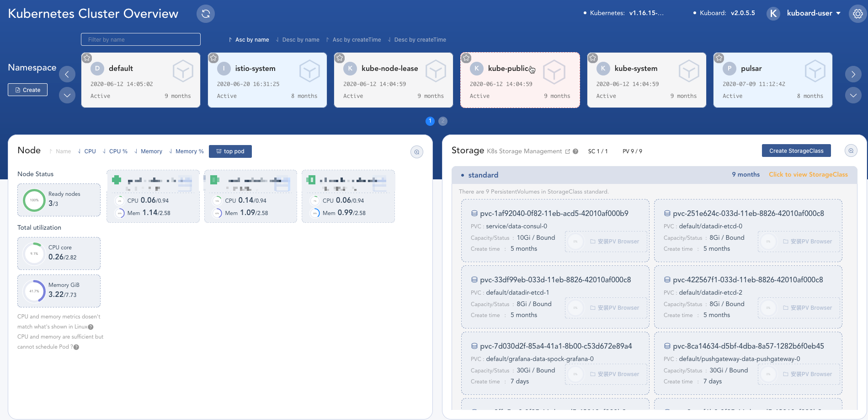Click Storage panel magnifier icon
Screen dimensions: 868x420
851,151
